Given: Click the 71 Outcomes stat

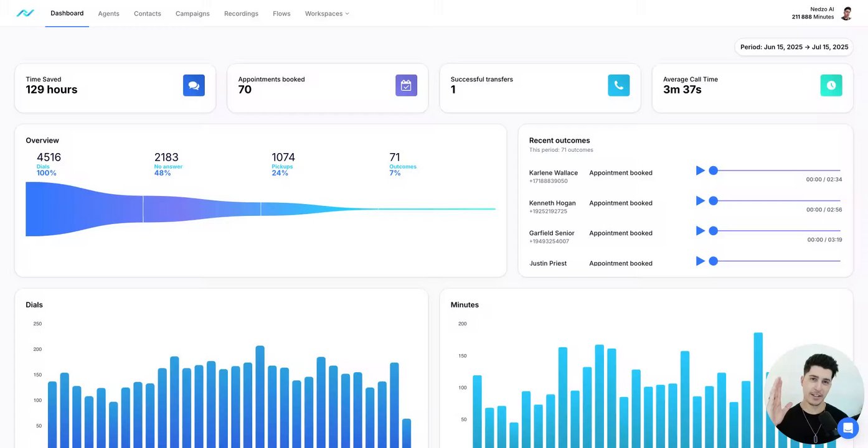Looking at the screenshot, I should pos(402,164).
